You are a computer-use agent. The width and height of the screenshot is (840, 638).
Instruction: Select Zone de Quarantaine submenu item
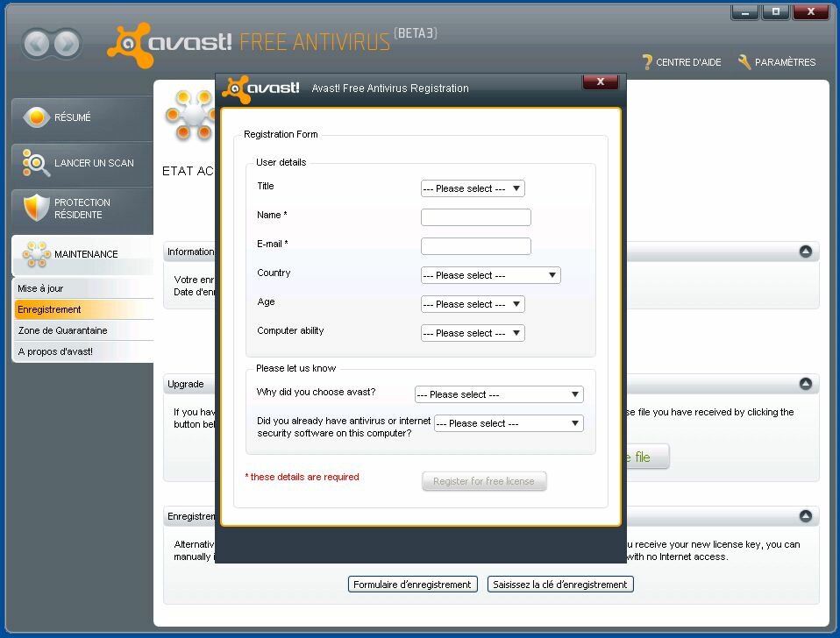tap(83, 330)
